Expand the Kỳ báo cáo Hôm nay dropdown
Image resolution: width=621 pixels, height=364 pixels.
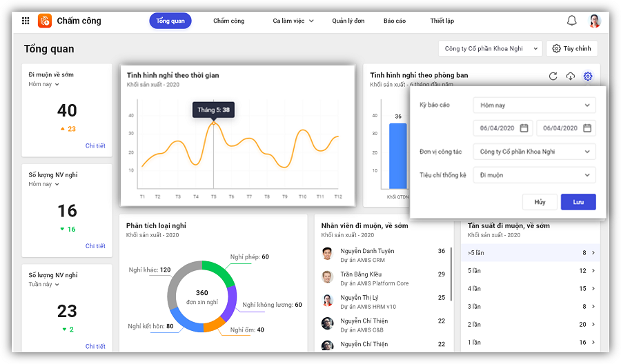point(534,105)
